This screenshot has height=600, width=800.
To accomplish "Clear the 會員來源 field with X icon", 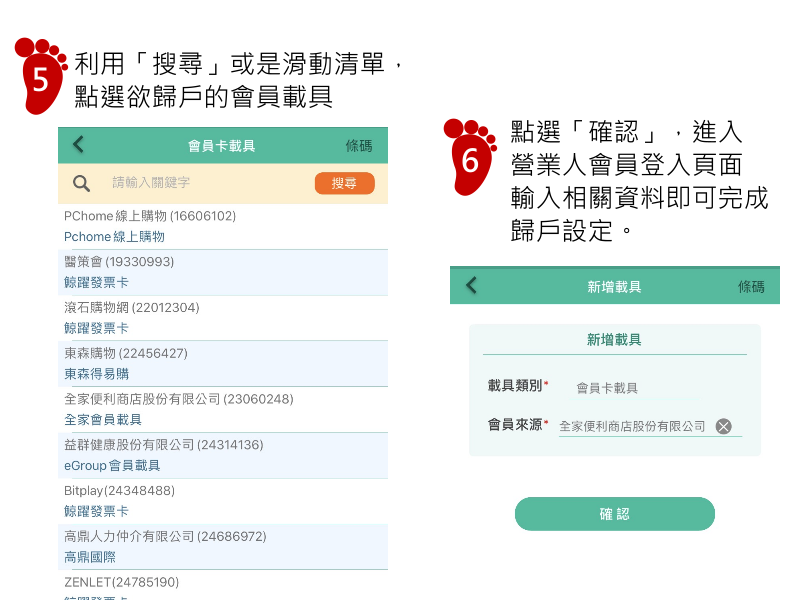I will coord(723,426).
